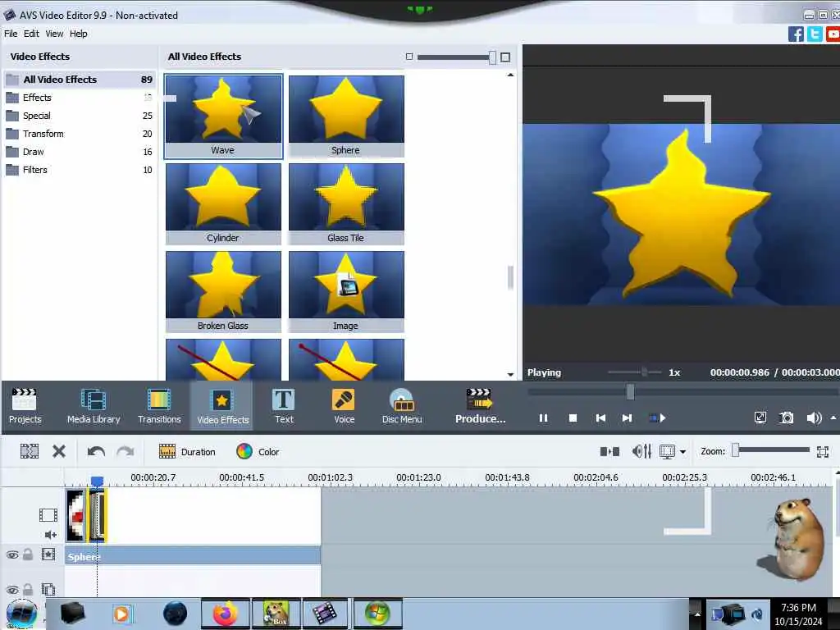Fit timeline zoom to window
The width and height of the screenshot is (840, 630).
(823, 452)
